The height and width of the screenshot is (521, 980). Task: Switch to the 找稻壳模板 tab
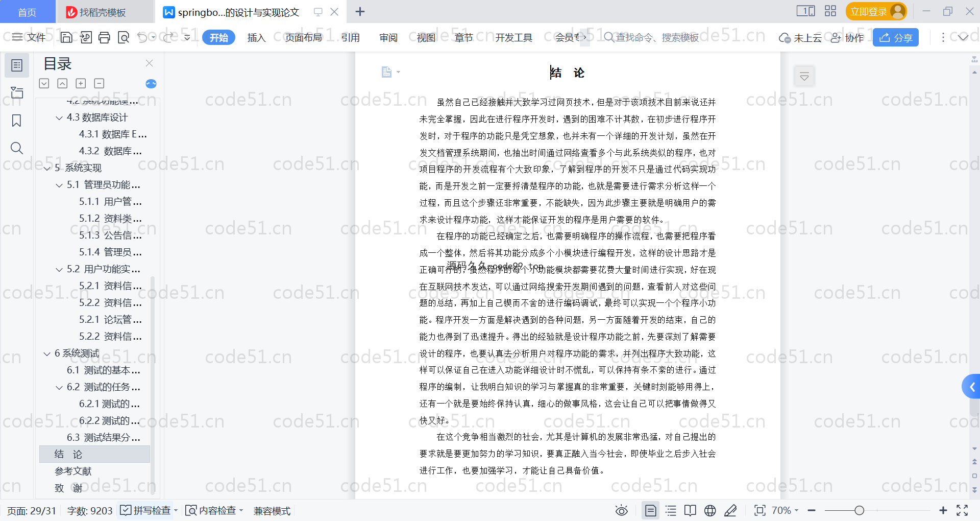point(105,12)
